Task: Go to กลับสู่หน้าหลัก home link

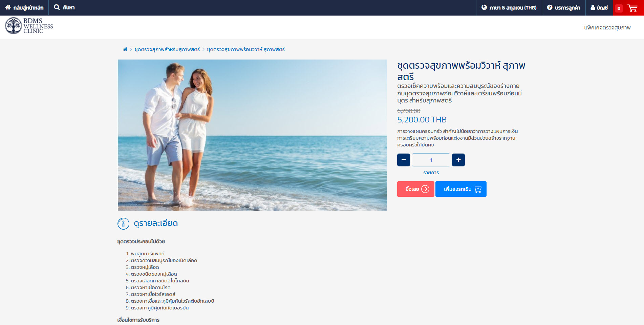Action: 24,8
